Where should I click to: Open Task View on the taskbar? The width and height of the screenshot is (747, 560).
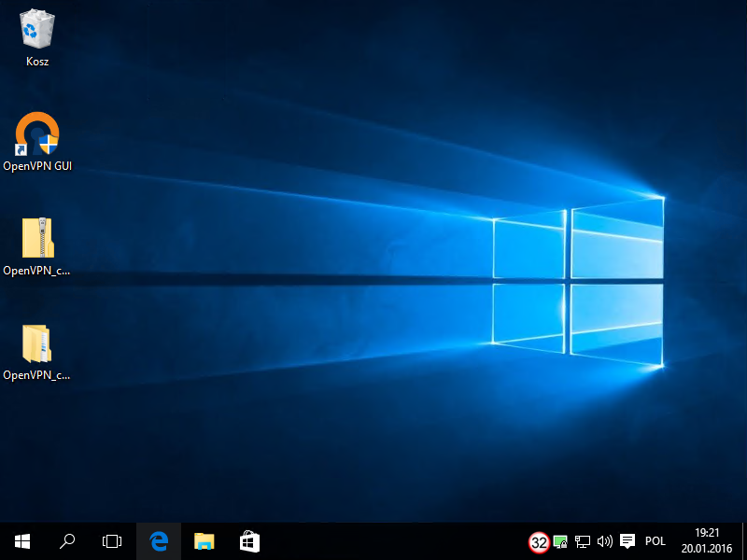tap(112, 541)
